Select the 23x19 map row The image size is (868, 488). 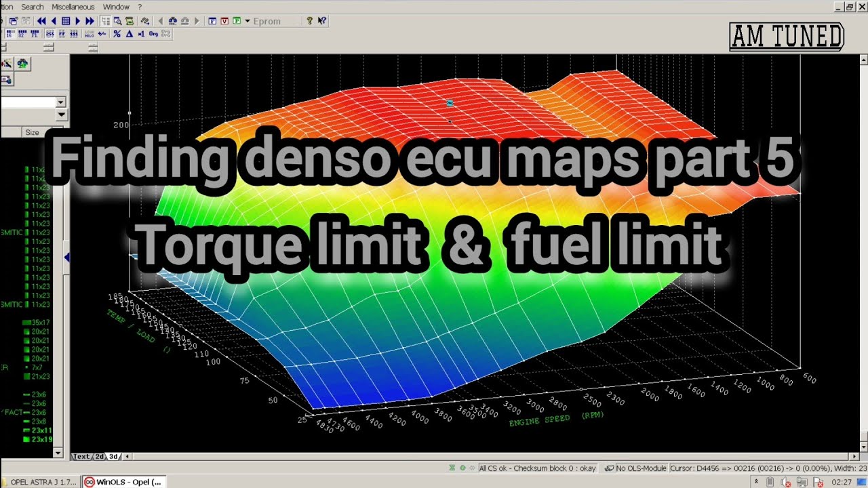coord(37,439)
